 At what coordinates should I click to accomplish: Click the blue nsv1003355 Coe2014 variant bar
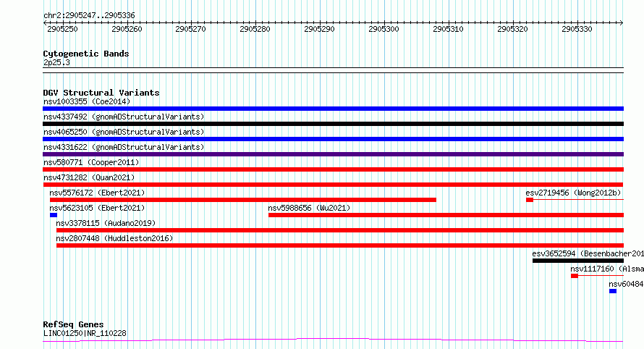coord(333,109)
